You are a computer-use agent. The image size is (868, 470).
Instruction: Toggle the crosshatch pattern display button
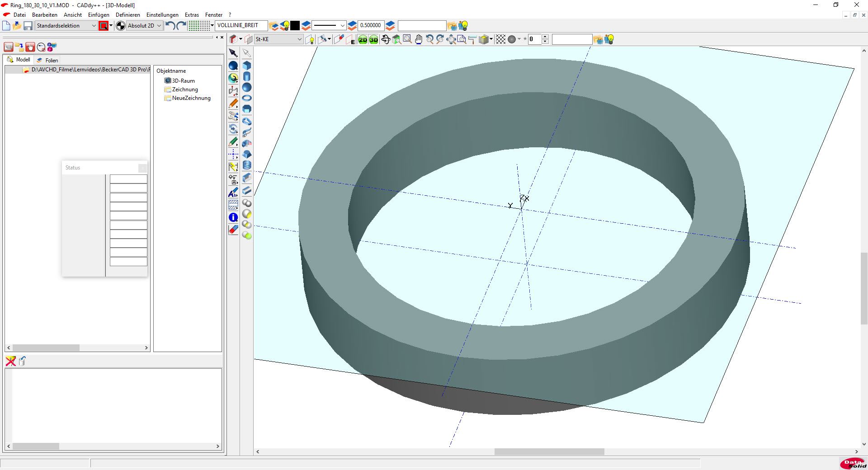[500, 40]
